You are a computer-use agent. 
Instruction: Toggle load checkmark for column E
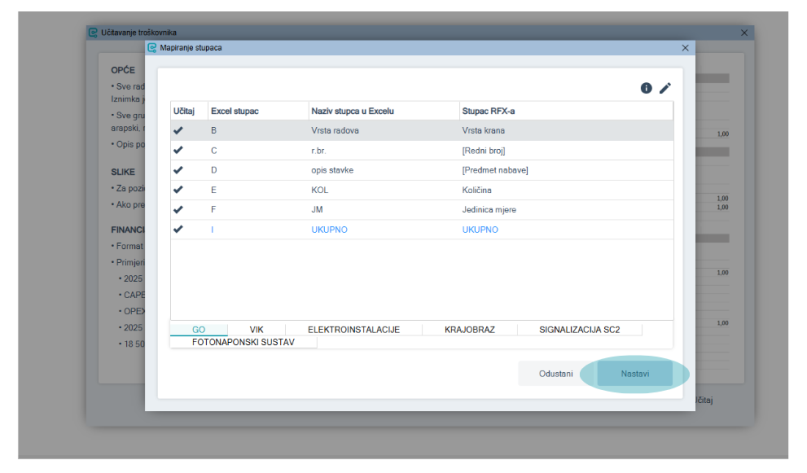point(178,189)
